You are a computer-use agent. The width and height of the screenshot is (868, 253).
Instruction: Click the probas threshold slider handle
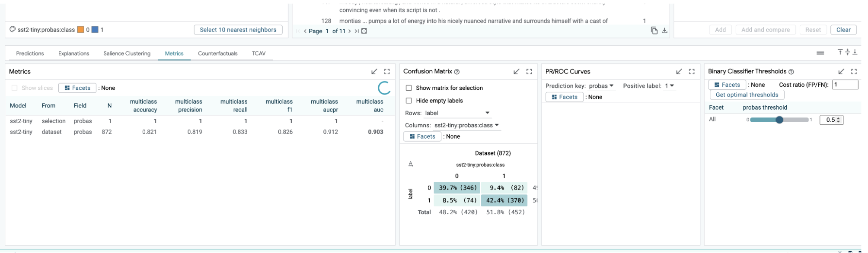[x=779, y=120]
